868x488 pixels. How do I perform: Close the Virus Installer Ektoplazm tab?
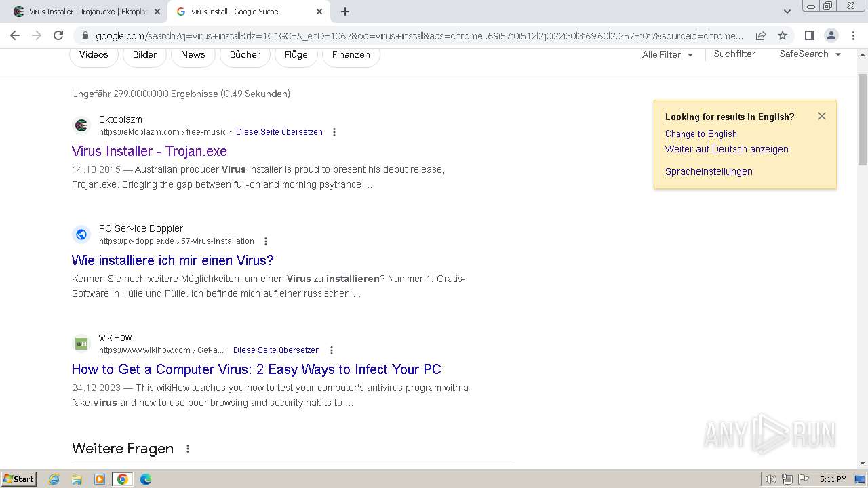[x=157, y=12]
